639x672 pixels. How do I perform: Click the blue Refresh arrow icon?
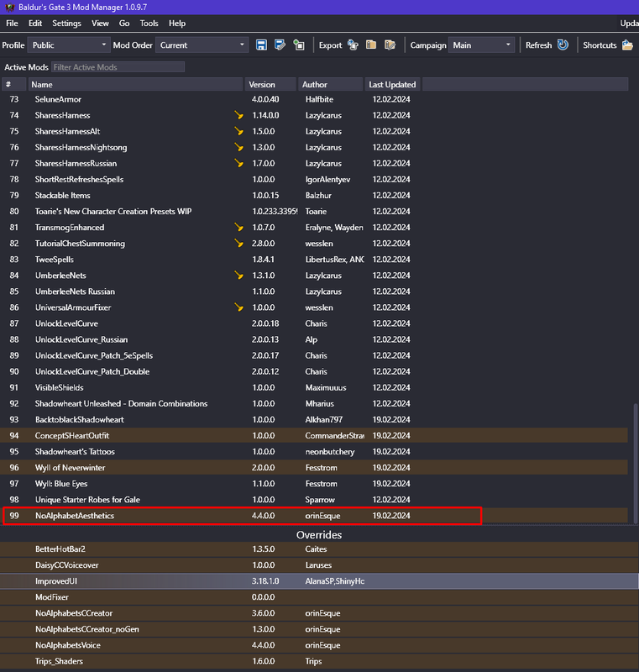point(563,45)
